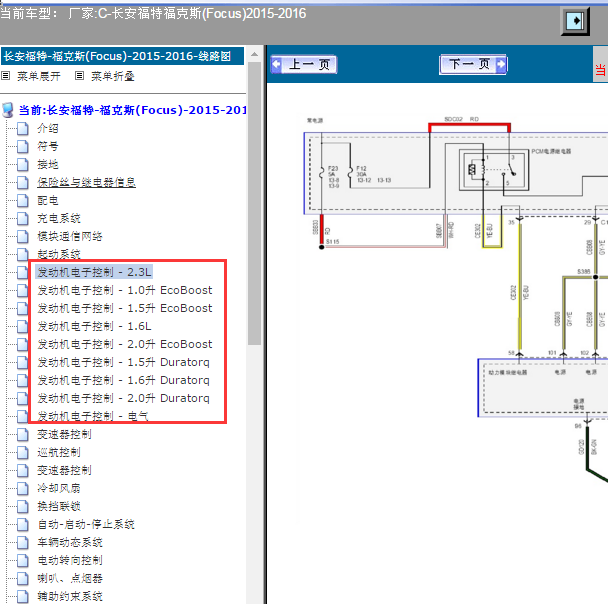Open the 充电系统 entry
The width and height of the screenshot is (608, 604).
point(59,218)
